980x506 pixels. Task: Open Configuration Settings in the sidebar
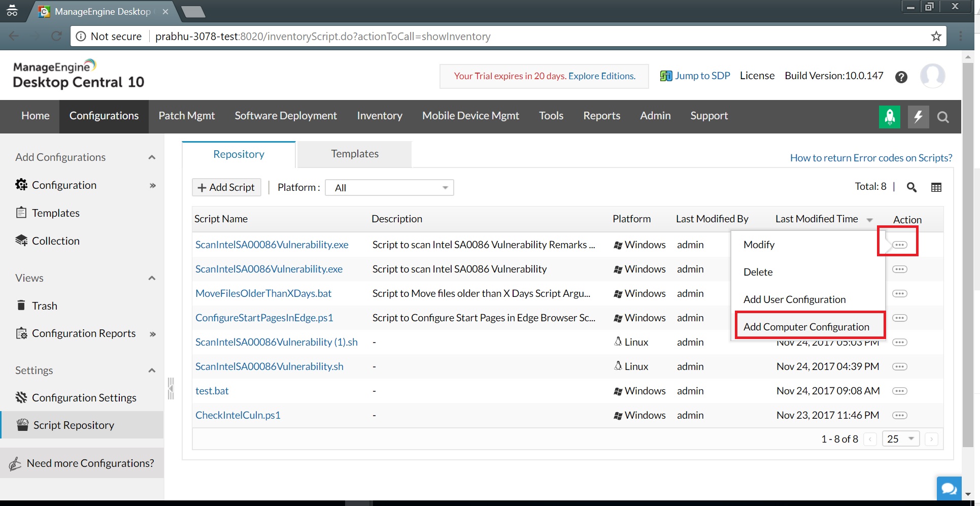point(84,397)
